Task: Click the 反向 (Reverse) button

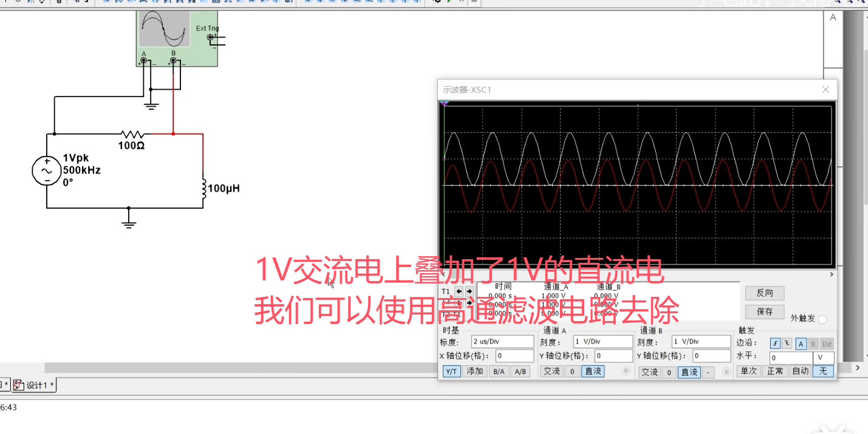Action: click(765, 293)
